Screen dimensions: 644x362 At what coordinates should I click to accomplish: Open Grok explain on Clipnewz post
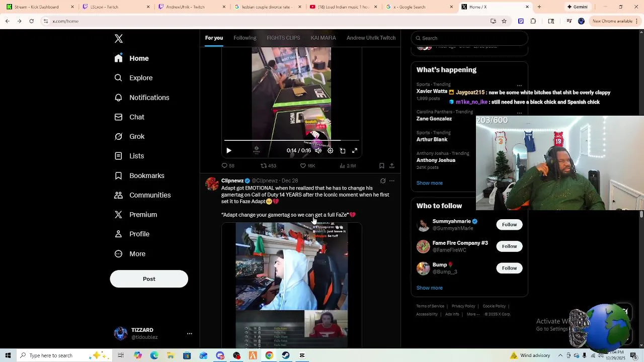coord(383,180)
